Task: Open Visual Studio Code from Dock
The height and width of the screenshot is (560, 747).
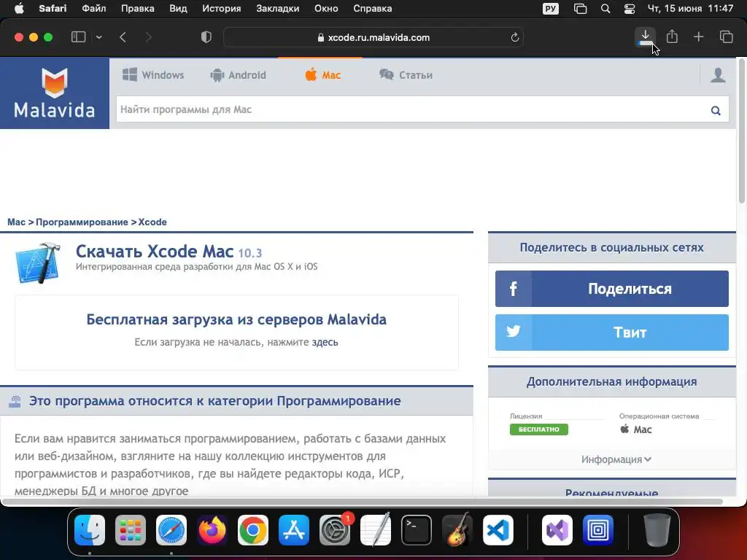Action: pos(498,530)
